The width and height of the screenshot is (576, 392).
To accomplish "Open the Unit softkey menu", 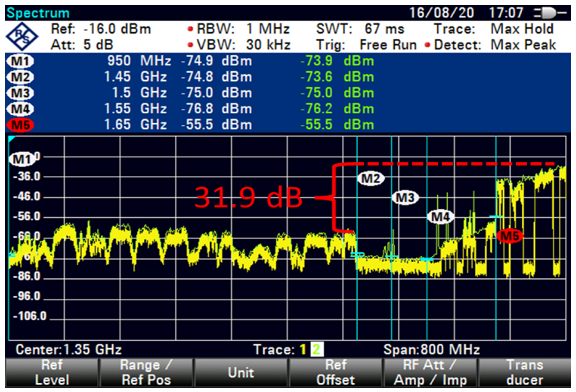I will click(x=241, y=372).
